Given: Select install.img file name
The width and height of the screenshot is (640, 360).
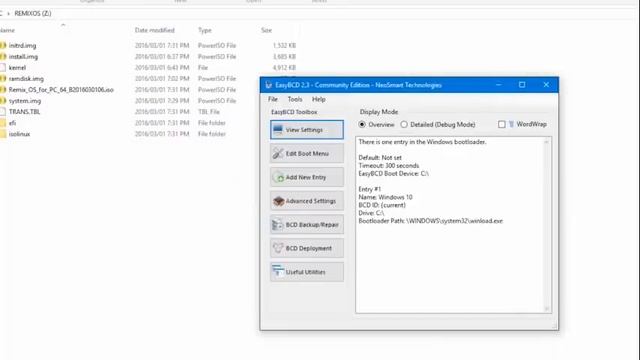Looking at the screenshot, I should tap(23, 56).
